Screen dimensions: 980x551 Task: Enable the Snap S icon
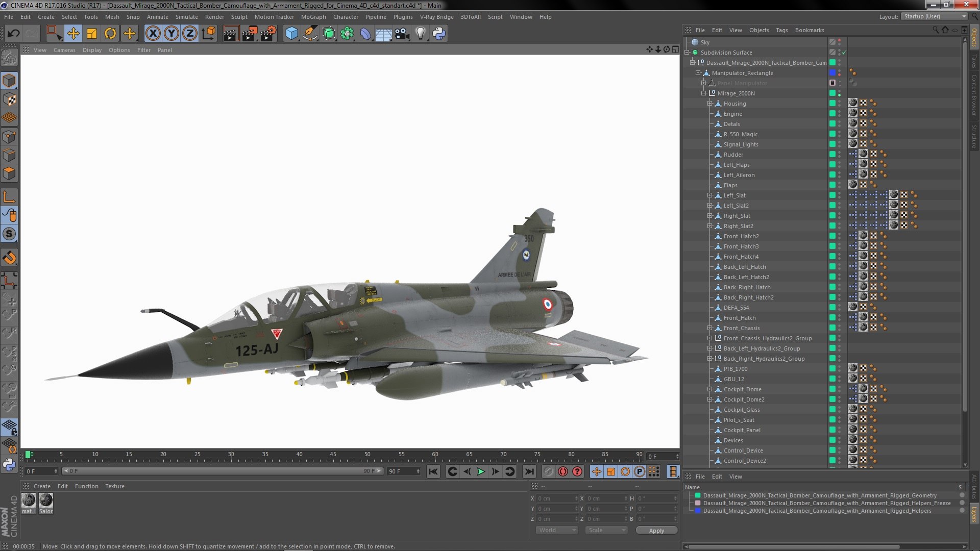(x=9, y=234)
